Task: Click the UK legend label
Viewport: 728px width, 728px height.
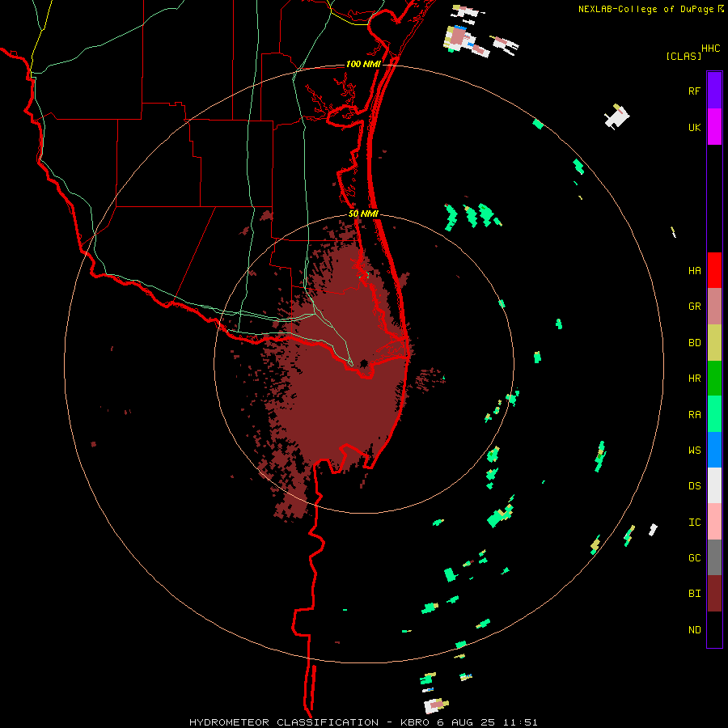Action: [694, 127]
